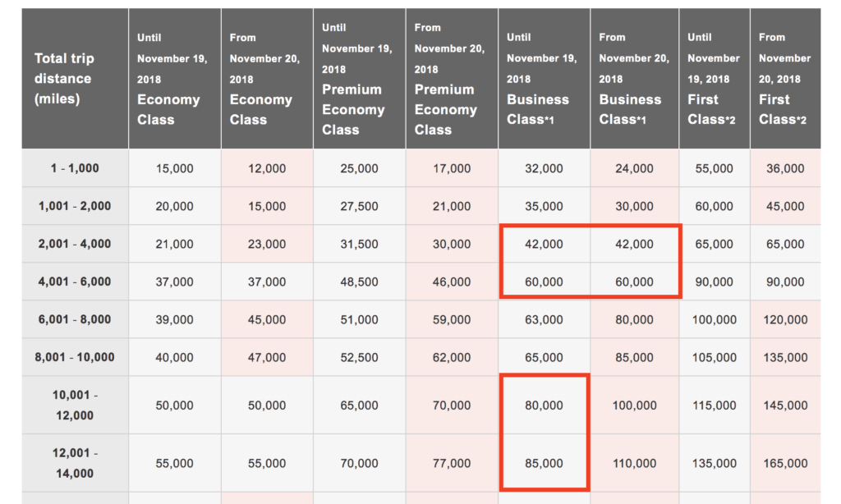Click the 62,000 Premium Economy cell

[x=451, y=357]
